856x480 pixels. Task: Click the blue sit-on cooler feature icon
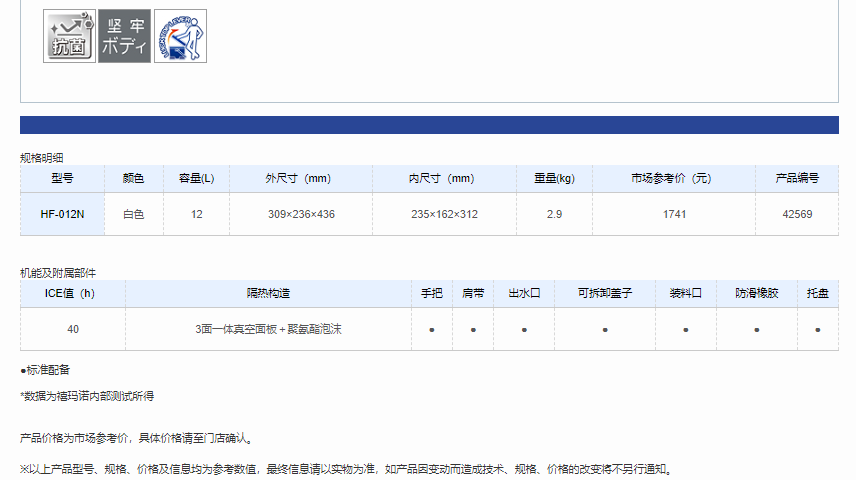coord(180,36)
